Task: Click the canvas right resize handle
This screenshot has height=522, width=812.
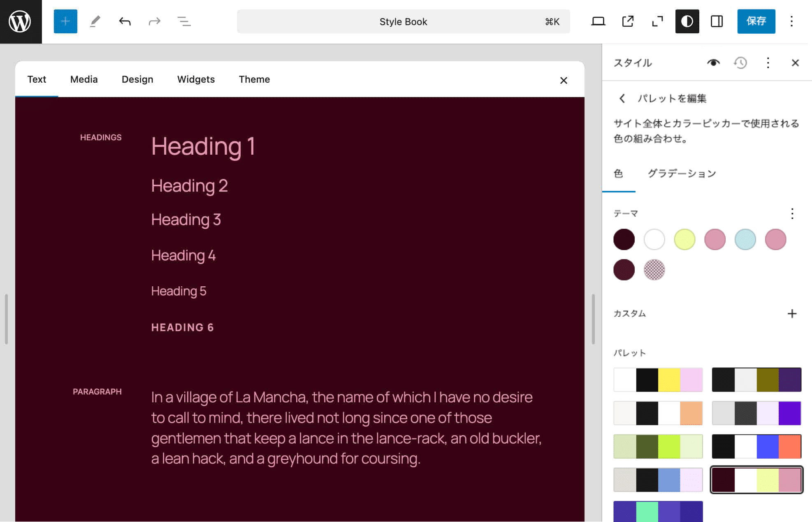Action: pos(593,319)
